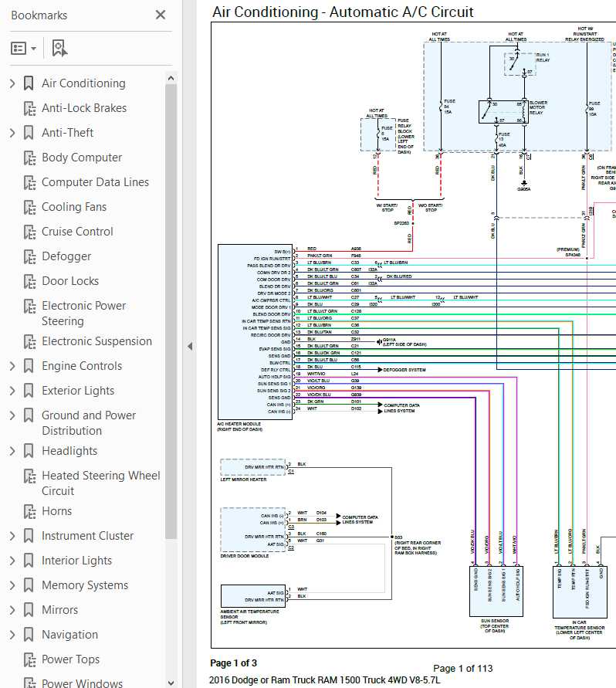Open Ground and Power Distribution bookmark
The height and width of the screenshot is (688, 616).
(89, 423)
